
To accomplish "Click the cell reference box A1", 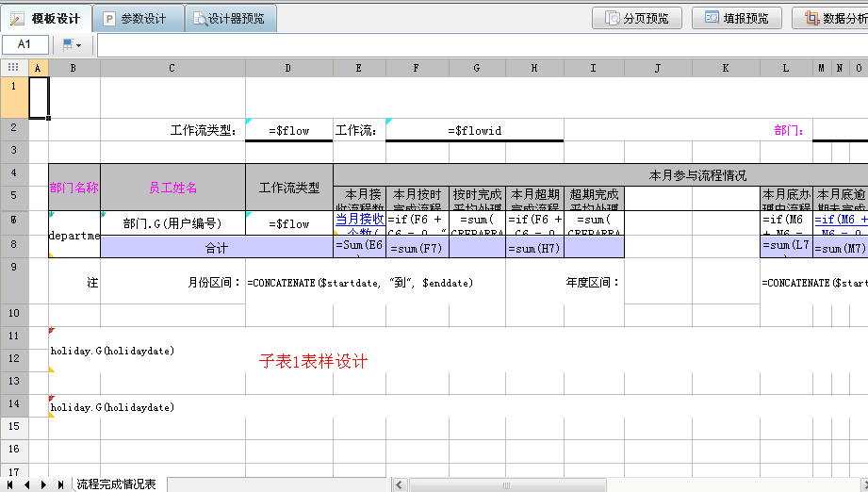I will click(25, 44).
